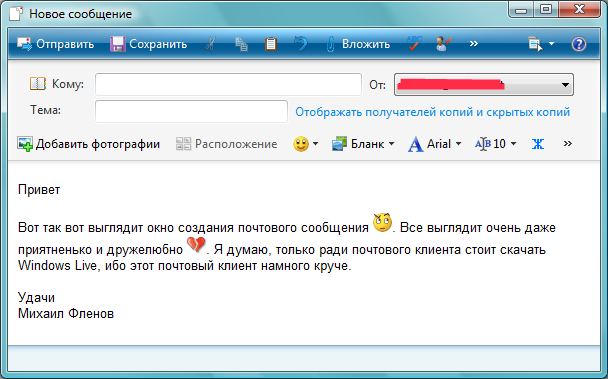
Task: Click the clipboard Paste icon
Action: click(x=271, y=44)
